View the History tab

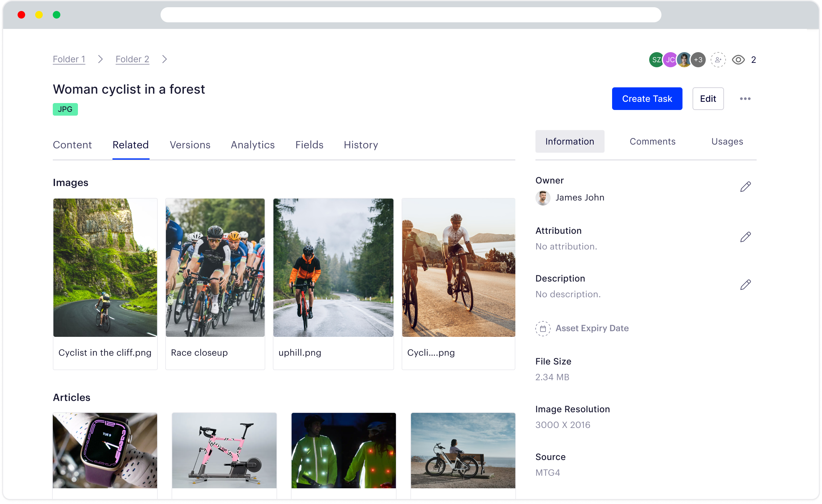pos(361,145)
